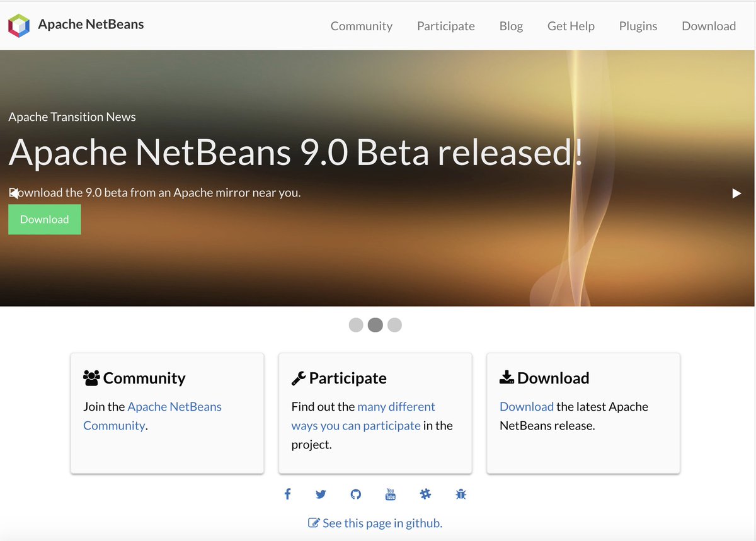Viewport: 756px width, 541px height.
Task: Click the Slack icon in footer
Action: 425,494
